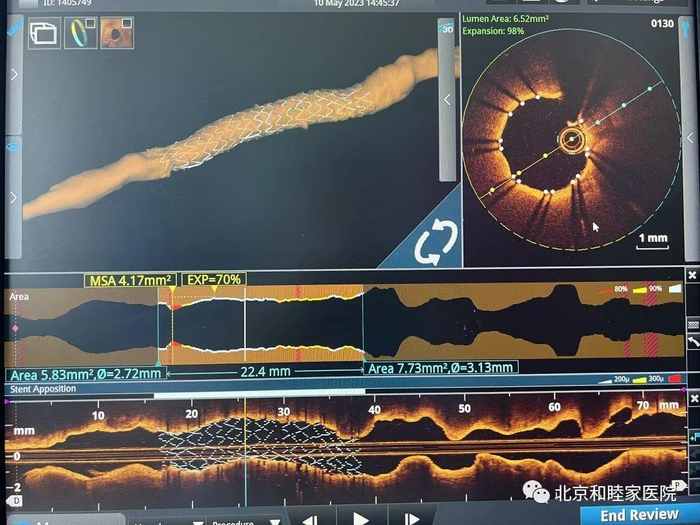The image size is (700, 525).
Task: Close the lumen area profile panel
Action: (692, 275)
